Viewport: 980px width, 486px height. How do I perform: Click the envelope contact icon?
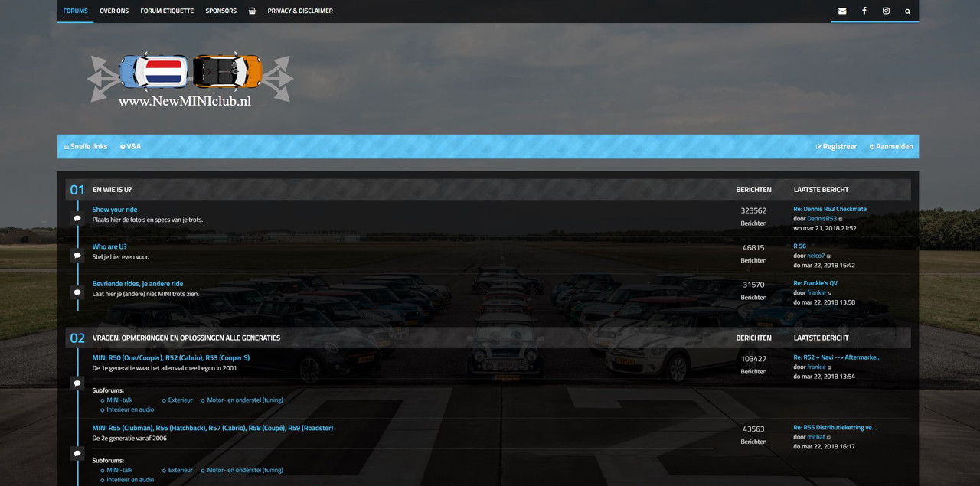click(842, 11)
